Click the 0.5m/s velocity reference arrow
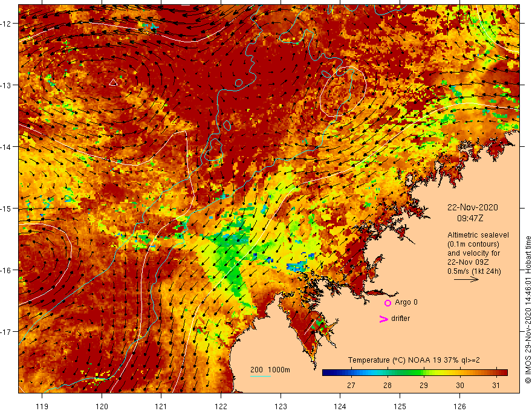The height and width of the screenshot is (411, 532). tap(466, 279)
